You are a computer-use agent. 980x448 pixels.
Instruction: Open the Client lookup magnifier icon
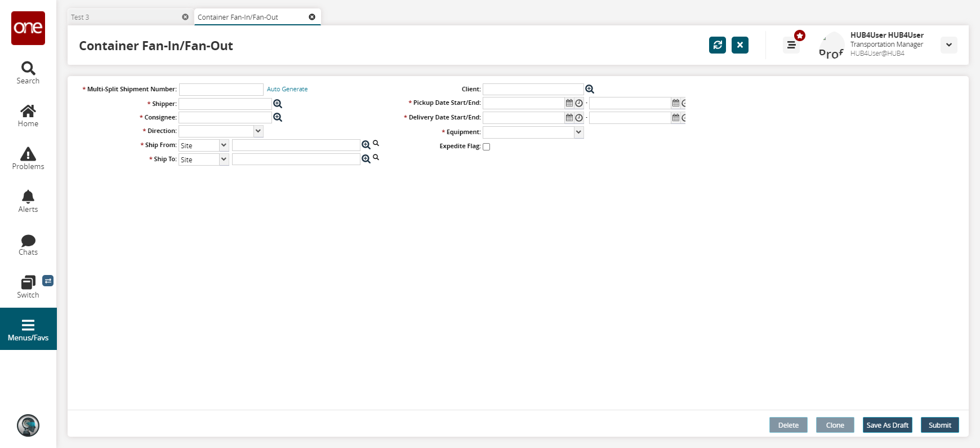tap(590, 89)
